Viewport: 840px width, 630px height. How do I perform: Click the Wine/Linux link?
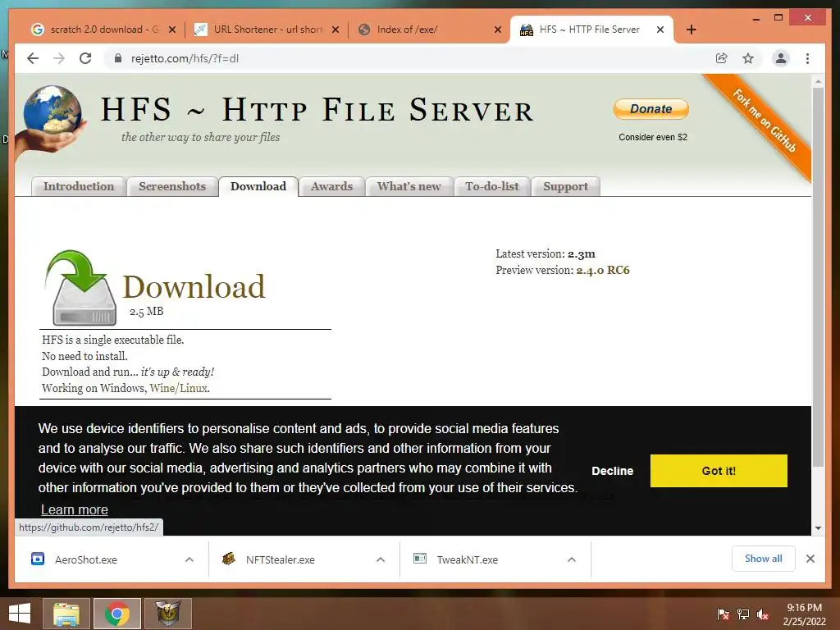coord(179,388)
